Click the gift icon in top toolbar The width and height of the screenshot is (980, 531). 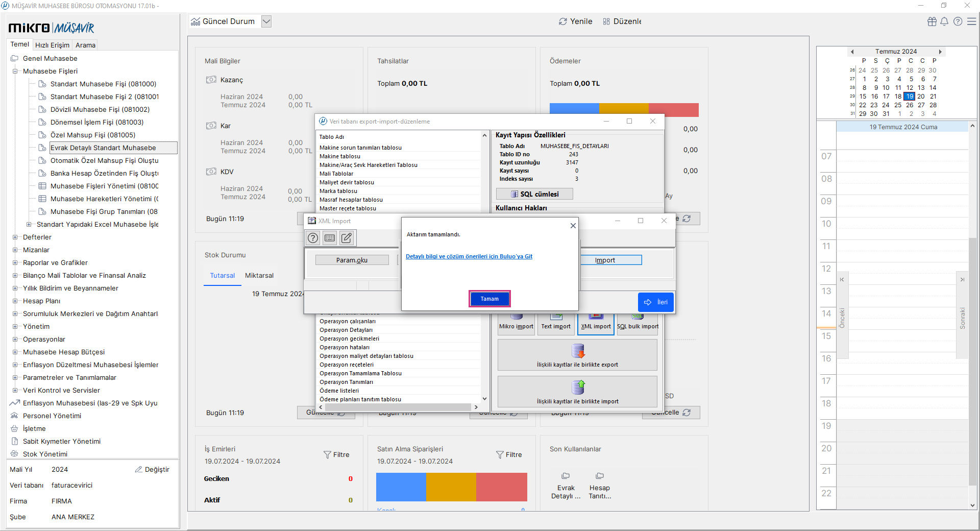[932, 21]
